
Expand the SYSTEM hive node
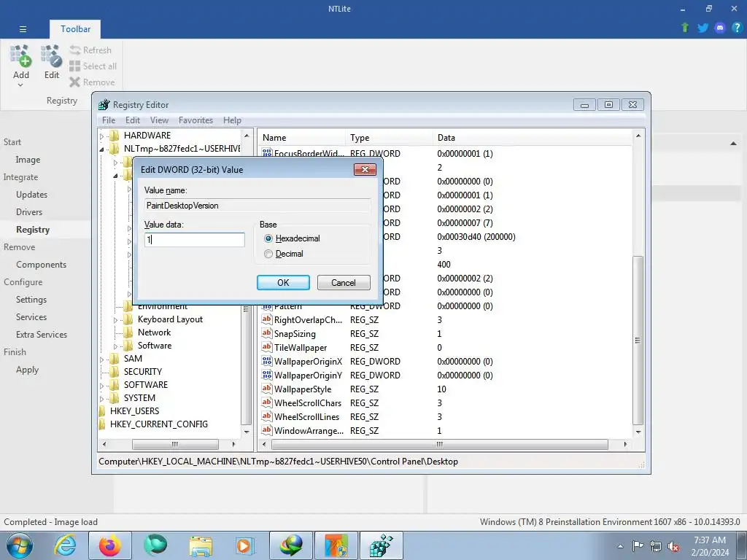(x=101, y=399)
